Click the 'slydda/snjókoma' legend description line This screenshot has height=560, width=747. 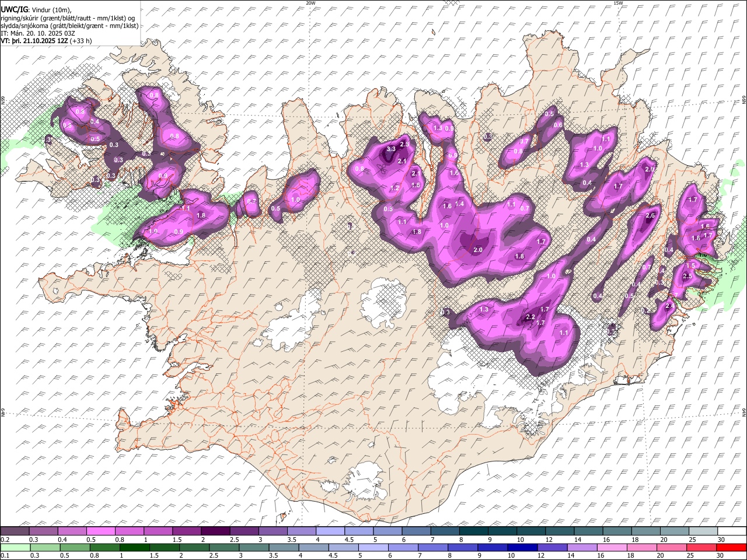[x=69, y=26]
